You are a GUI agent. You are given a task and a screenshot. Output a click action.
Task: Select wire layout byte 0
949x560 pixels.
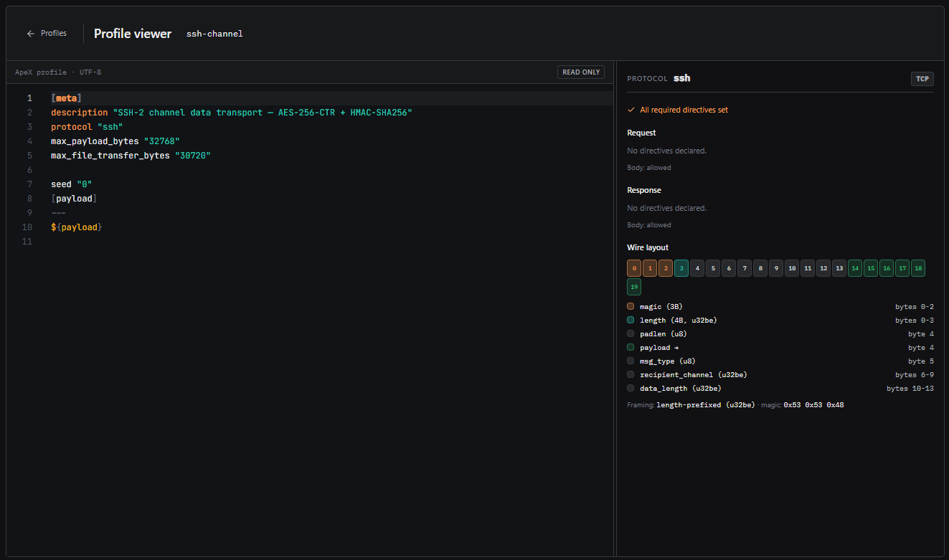pos(634,268)
